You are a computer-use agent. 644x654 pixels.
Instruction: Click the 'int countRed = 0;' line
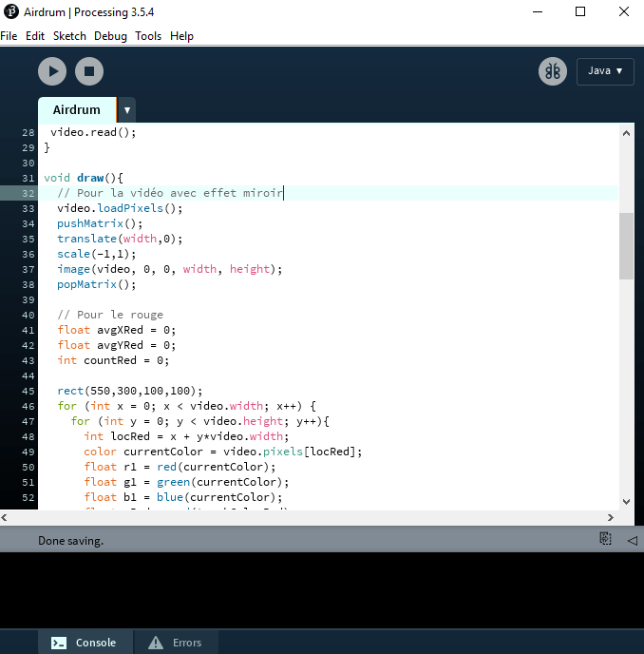pos(113,361)
